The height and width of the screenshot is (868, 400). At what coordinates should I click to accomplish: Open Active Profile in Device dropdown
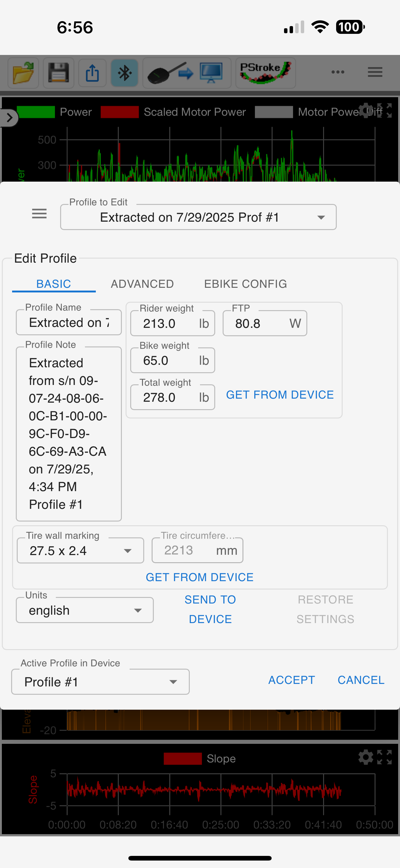(x=100, y=682)
